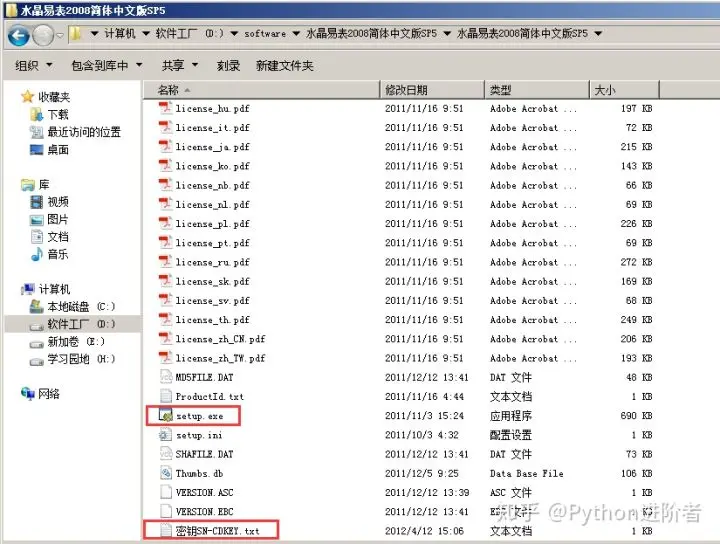This screenshot has height=544, width=720.
Task: Click the 刻录 toolbar button
Action: (x=228, y=66)
